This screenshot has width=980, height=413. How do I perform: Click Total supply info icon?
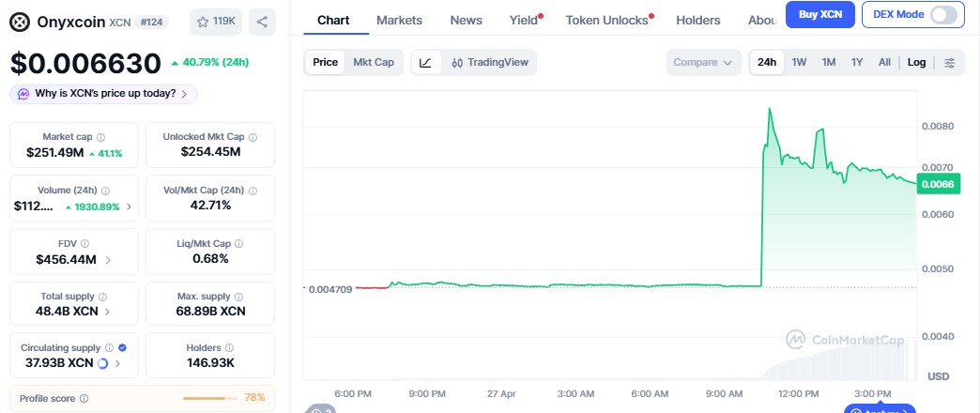pyautogui.click(x=102, y=297)
